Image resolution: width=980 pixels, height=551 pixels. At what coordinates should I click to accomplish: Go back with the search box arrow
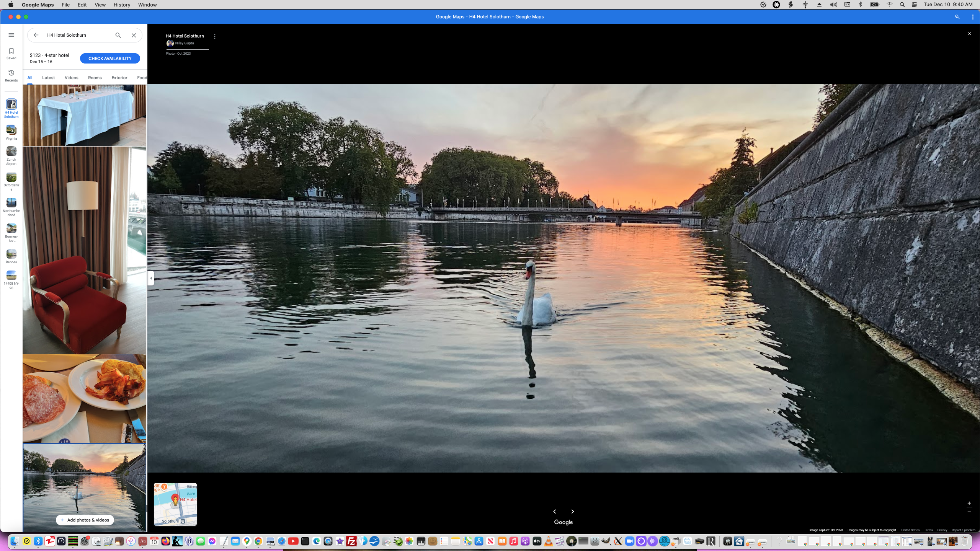36,35
